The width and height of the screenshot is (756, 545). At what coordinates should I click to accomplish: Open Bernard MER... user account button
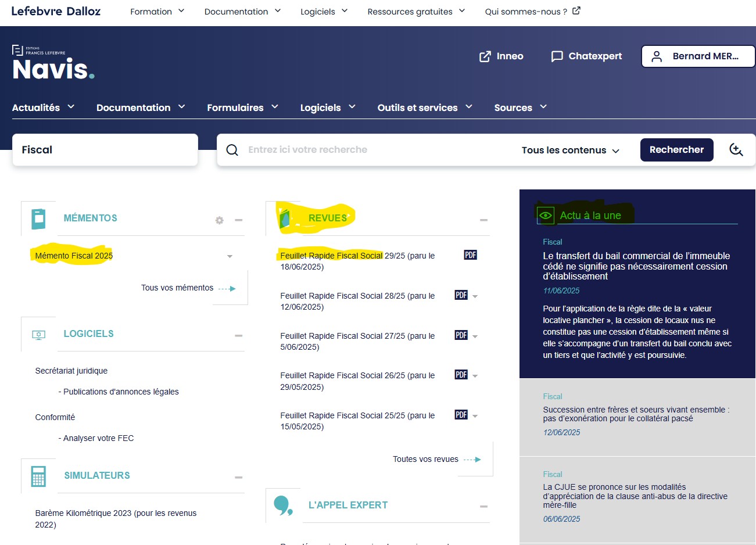[x=698, y=56]
